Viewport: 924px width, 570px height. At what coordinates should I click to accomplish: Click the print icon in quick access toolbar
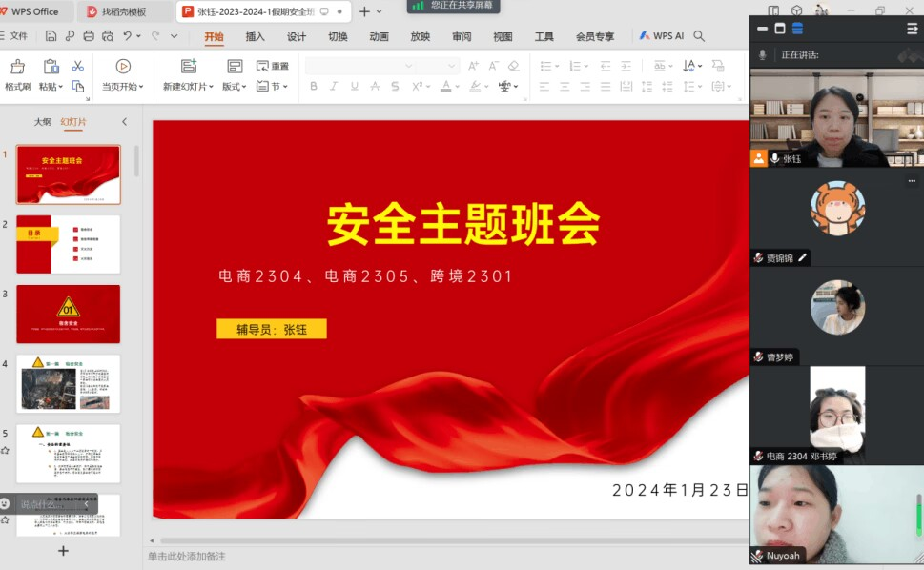(89, 36)
